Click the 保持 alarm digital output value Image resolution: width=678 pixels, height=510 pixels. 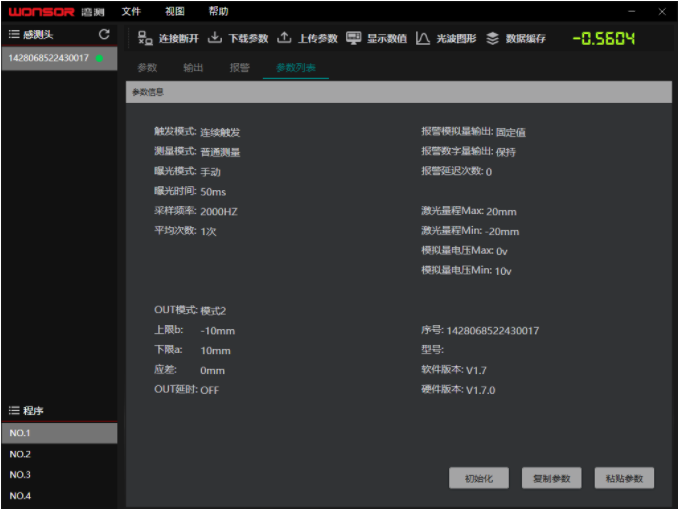coord(505,152)
